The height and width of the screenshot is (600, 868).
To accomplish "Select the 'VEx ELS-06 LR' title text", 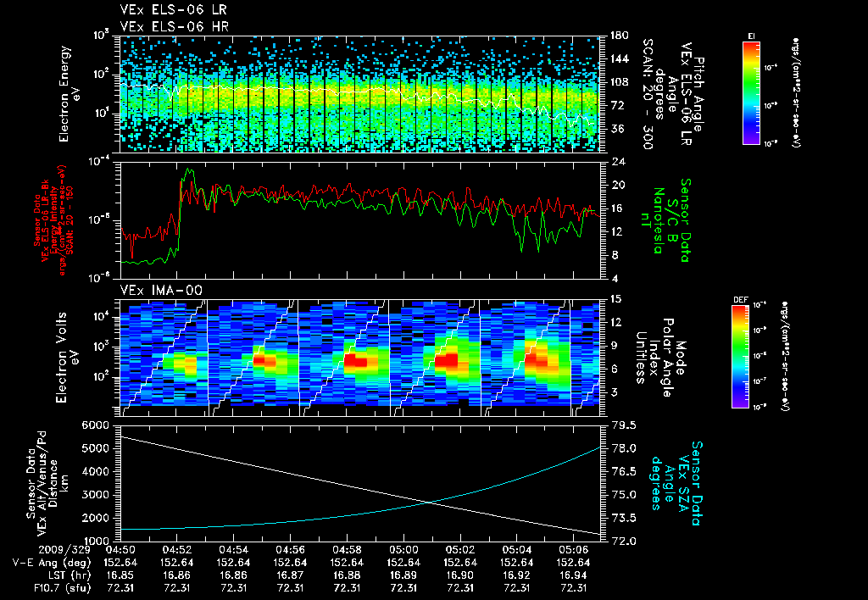I will click(x=173, y=10).
